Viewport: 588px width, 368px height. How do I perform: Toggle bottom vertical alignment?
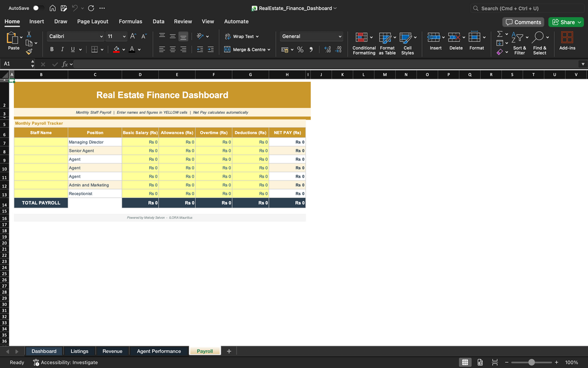click(183, 36)
